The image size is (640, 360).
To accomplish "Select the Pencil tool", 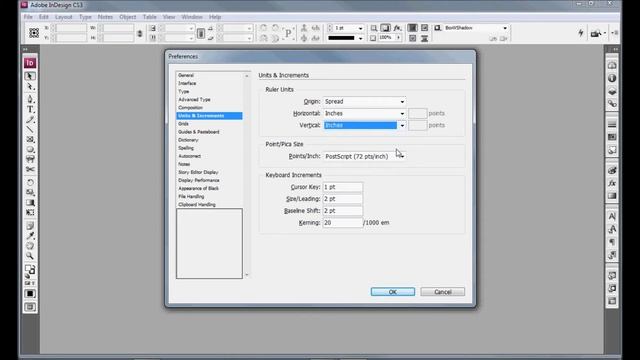I will pyautogui.click(x=30, y=120).
